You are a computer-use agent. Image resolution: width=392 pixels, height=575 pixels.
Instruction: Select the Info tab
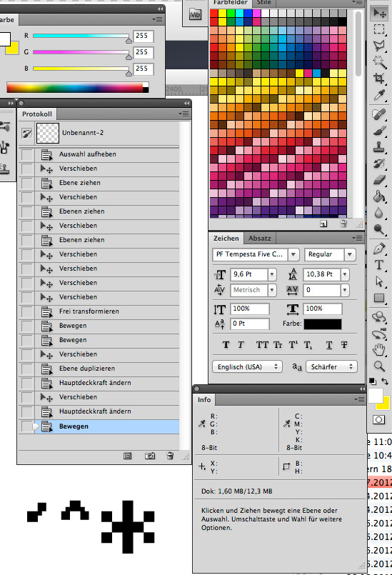coord(204,400)
